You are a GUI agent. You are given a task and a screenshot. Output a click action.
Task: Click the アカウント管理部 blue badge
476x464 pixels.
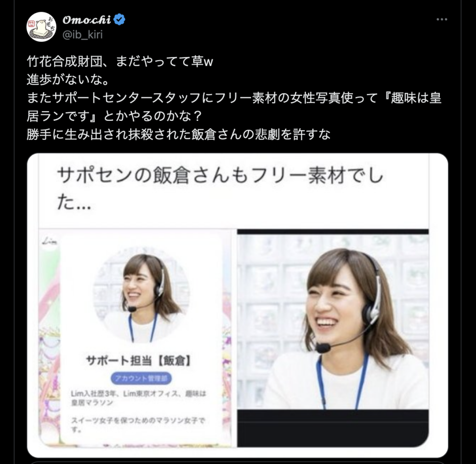pos(141,378)
